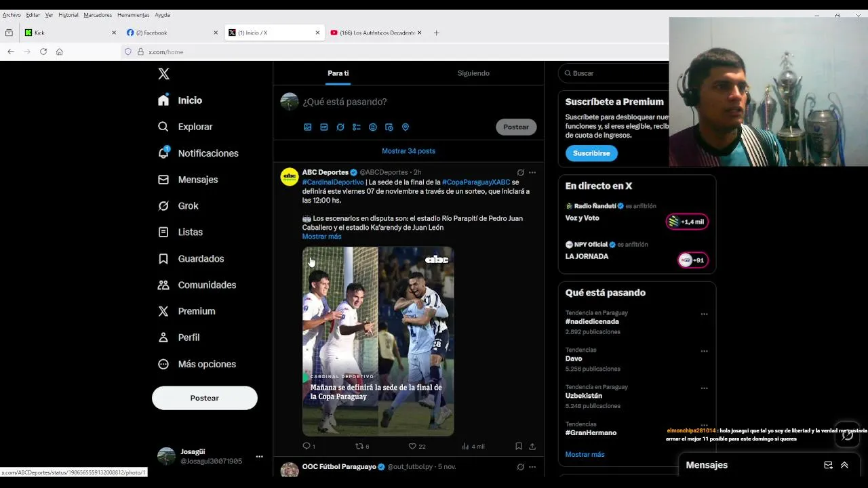Click the large sidebar Postear button
868x488 pixels.
click(x=205, y=398)
